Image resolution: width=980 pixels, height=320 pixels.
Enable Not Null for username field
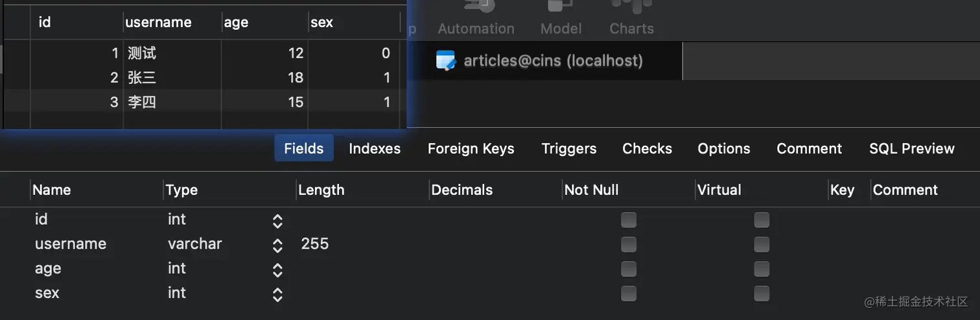pos(628,244)
